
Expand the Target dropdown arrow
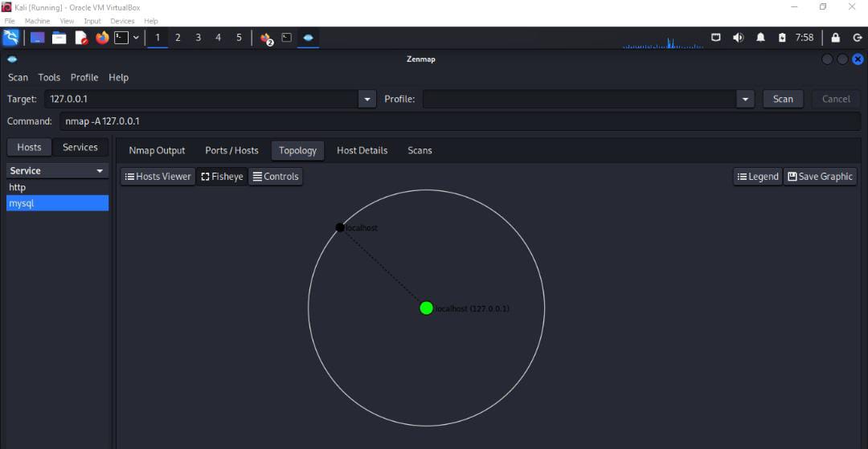pos(367,99)
